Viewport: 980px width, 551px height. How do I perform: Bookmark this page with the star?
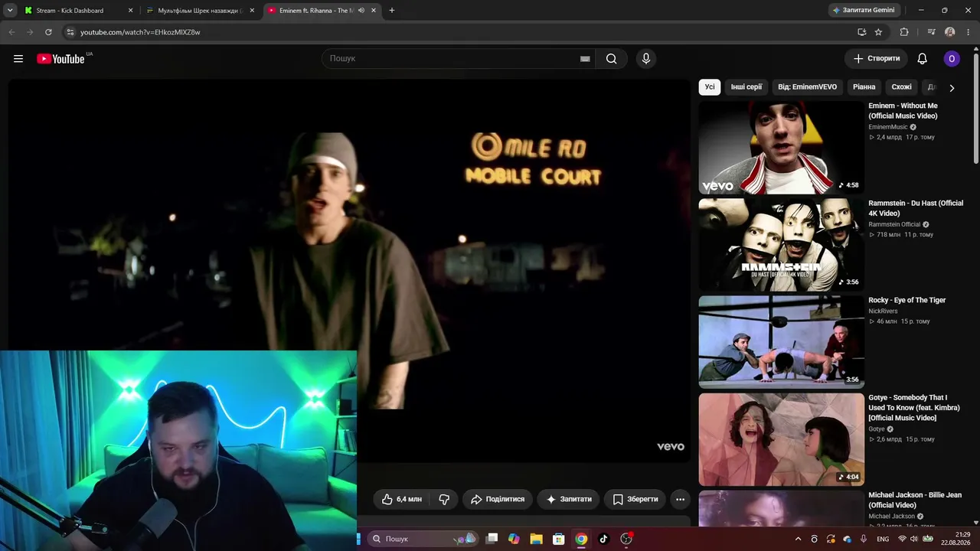coord(878,32)
